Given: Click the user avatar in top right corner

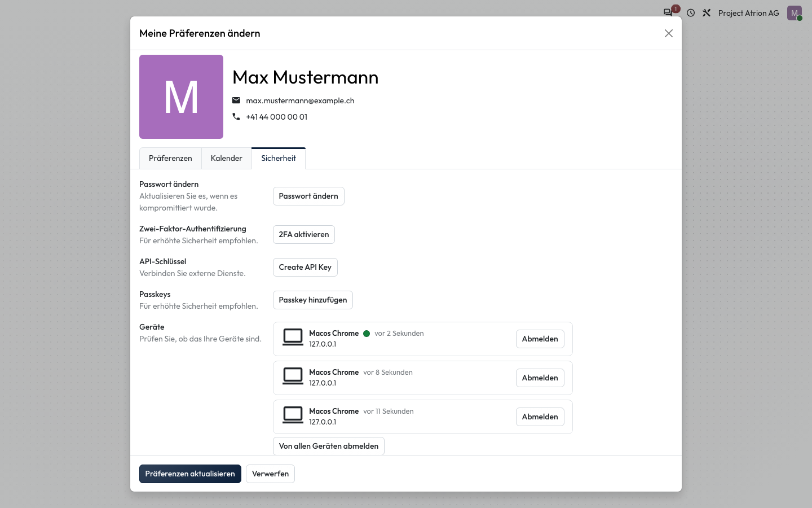Looking at the screenshot, I should coord(795,13).
